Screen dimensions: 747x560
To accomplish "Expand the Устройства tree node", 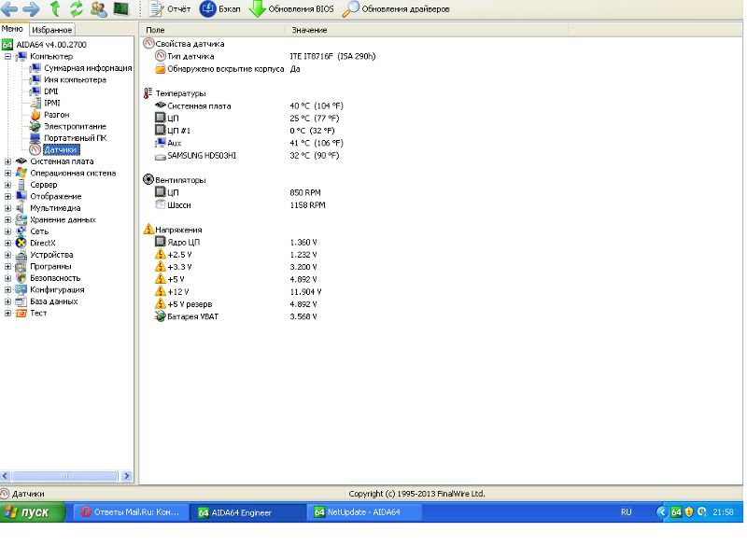I will (x=7, y=255).
